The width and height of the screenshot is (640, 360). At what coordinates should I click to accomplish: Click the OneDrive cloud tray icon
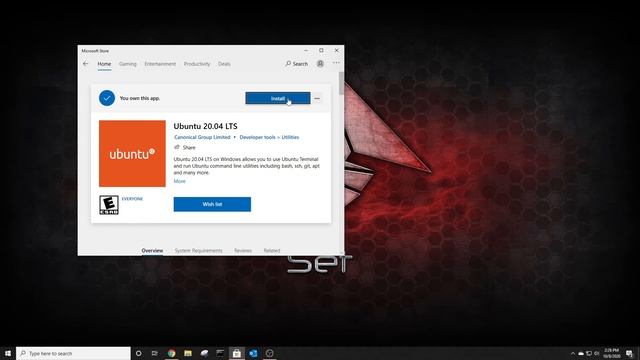[581, 353]
